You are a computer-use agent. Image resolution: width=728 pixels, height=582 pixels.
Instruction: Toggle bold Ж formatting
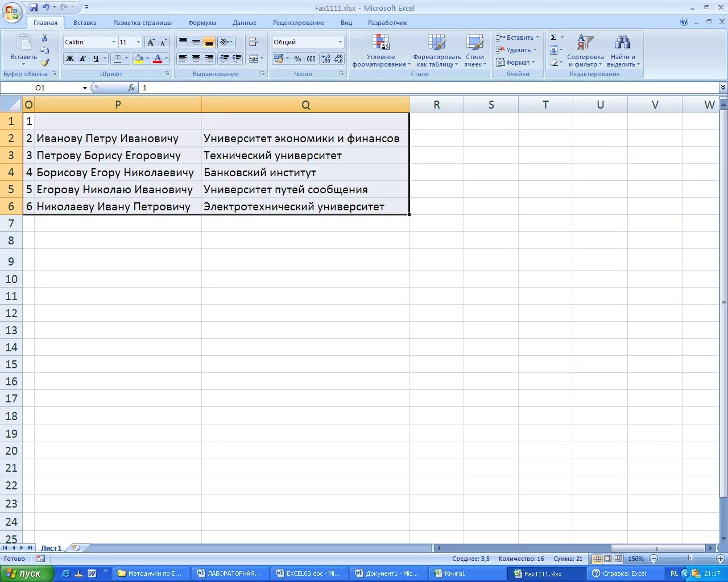point(70,58)
